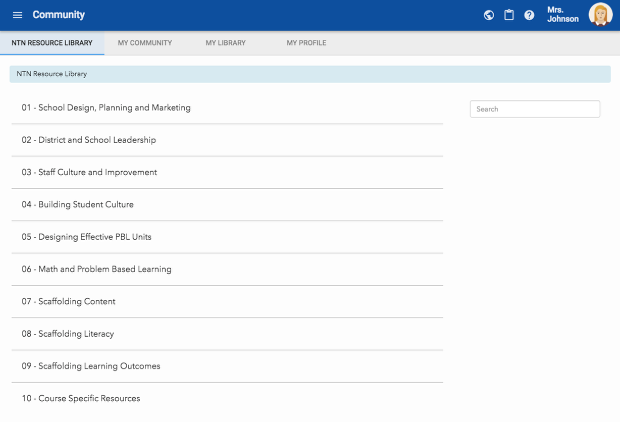Open the help question mark icon
Image resolution: width=620 pixels, height=422 pixels.
pyautogui.click(x=529, y=15)
